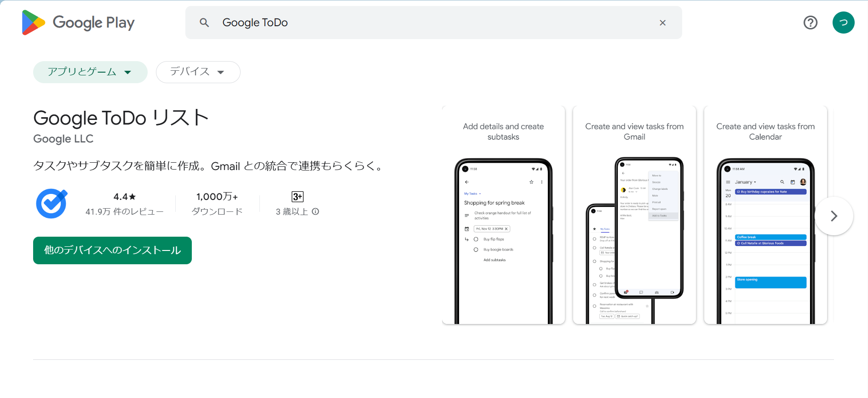Click the 4.4 star rating
Viewport: 868px width, 398px height.
125,197
